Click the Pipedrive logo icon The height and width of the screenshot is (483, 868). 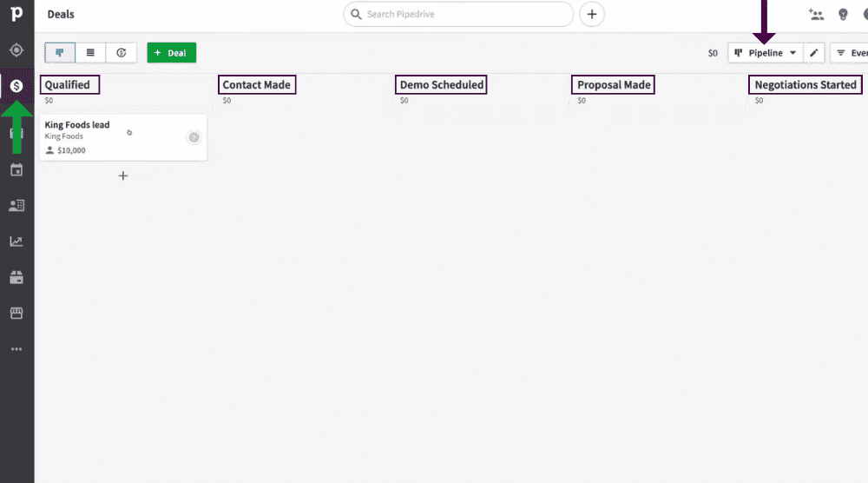click(x=16, y=13)
